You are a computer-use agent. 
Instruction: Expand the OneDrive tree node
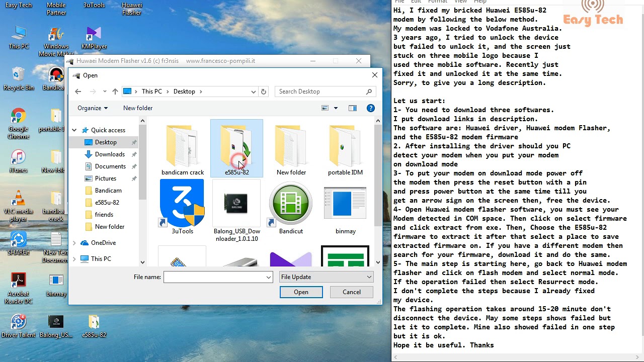74,243
